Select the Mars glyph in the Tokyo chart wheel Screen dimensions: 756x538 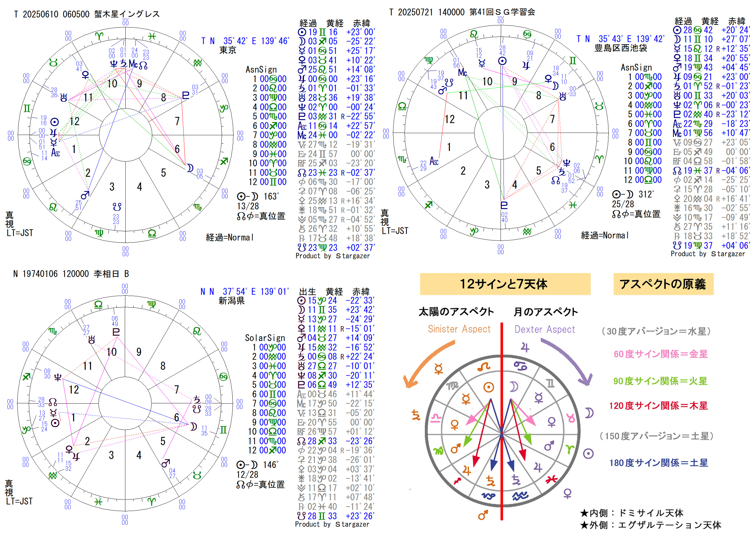coord(85,195)
